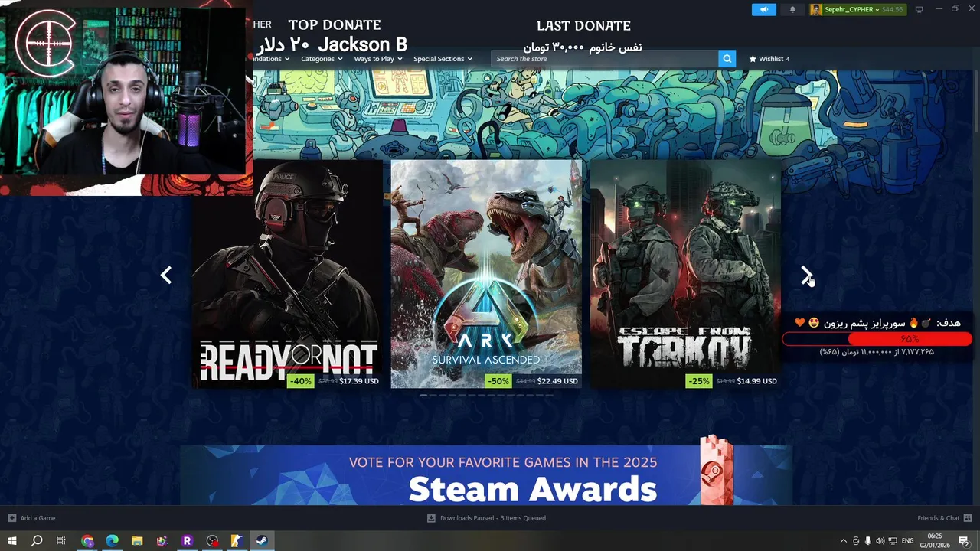Open wallet balance $44.56
980x551 pixels.
coord(893,9)
